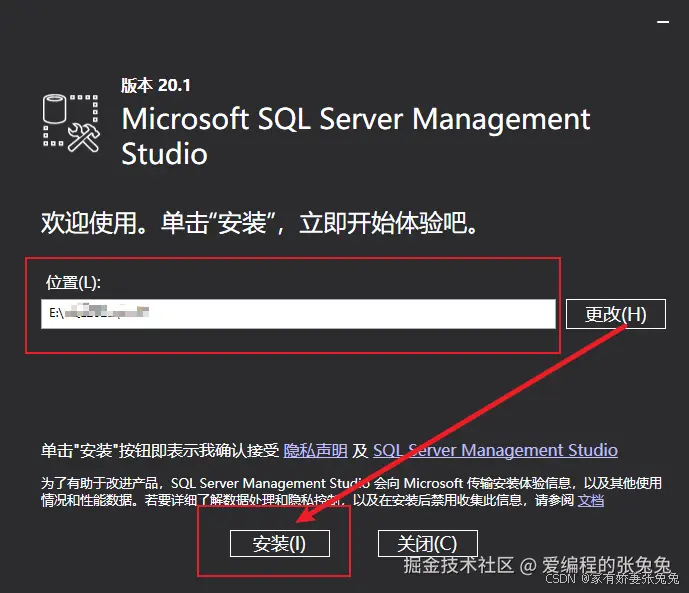
Task: Click the SSMS database tools logo
Action: (x=72, y=123)
